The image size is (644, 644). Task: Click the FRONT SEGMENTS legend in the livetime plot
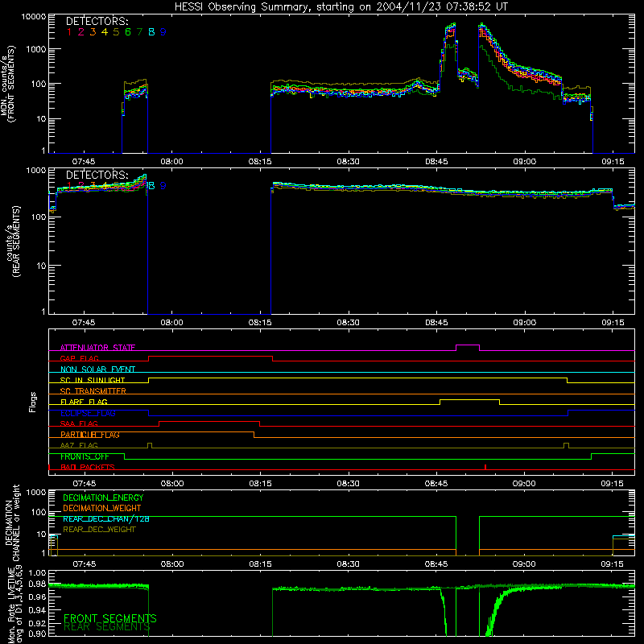[x=110, y=618]
